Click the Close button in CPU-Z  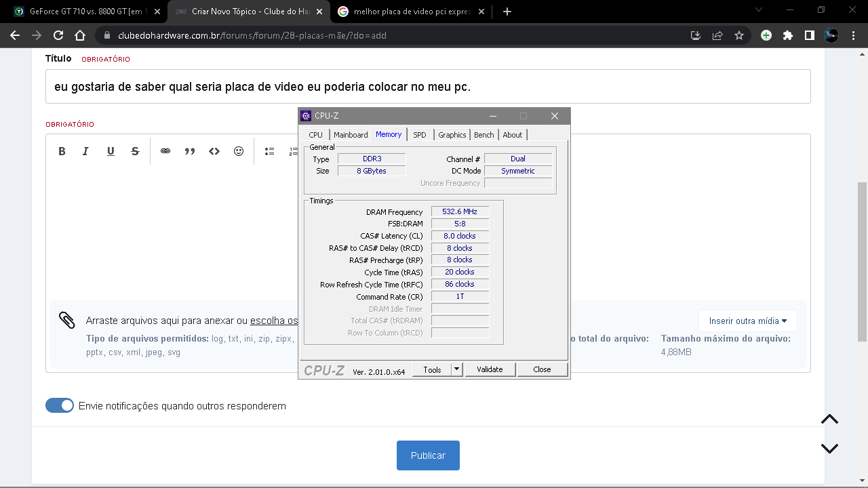[x=542, y=369]
